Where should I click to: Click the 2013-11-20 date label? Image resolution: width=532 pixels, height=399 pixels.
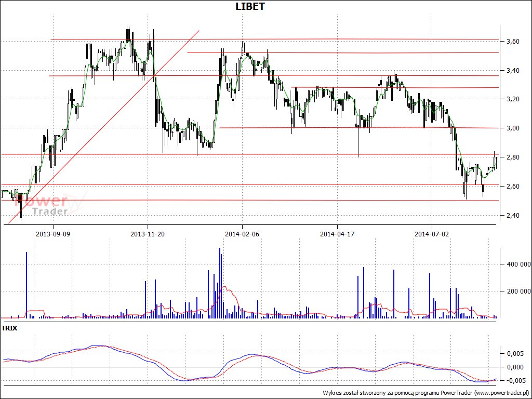148,234
